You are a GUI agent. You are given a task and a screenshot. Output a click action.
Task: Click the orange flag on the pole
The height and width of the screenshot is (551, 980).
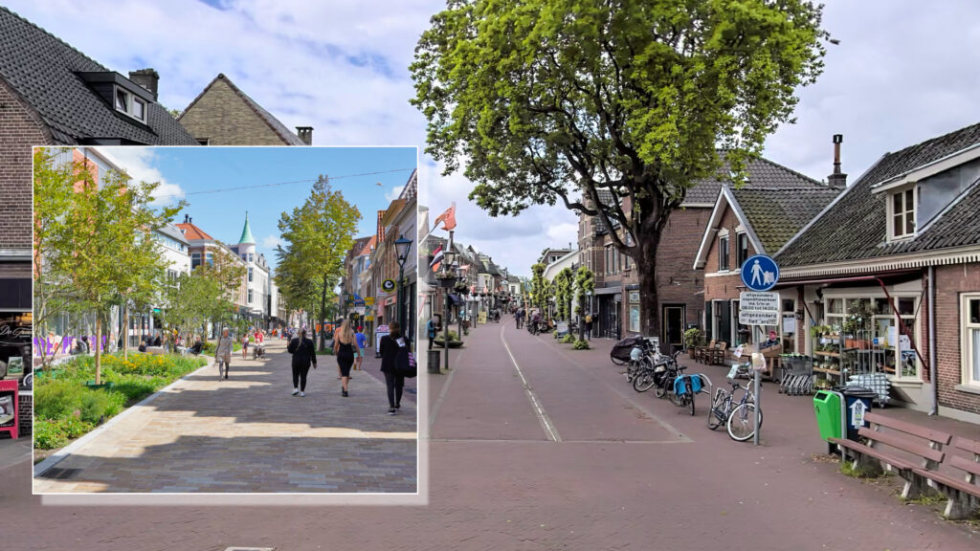tap(446, 218)
